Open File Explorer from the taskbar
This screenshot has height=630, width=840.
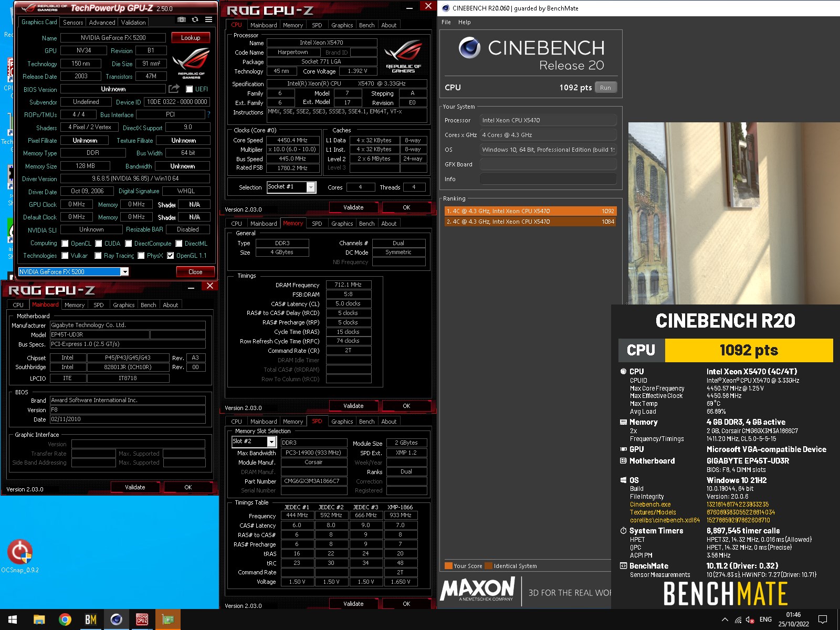click(39, 619)
